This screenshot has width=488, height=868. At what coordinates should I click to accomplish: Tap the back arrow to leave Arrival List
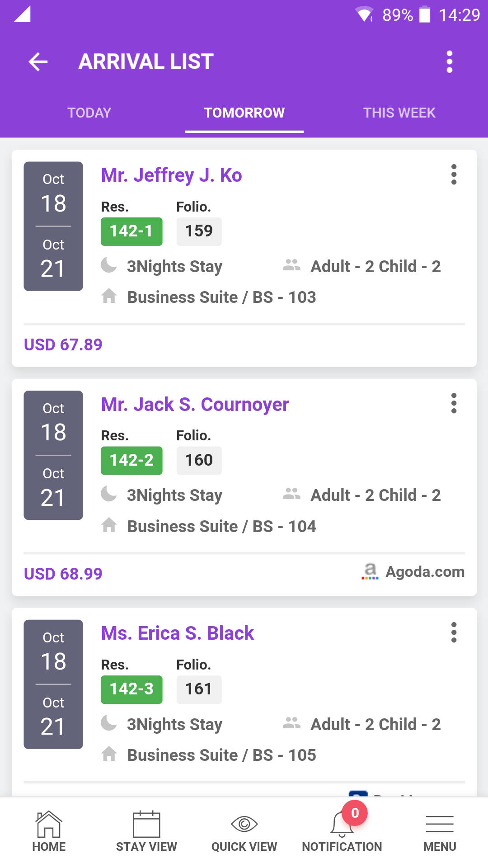click(x=38, y=62)
